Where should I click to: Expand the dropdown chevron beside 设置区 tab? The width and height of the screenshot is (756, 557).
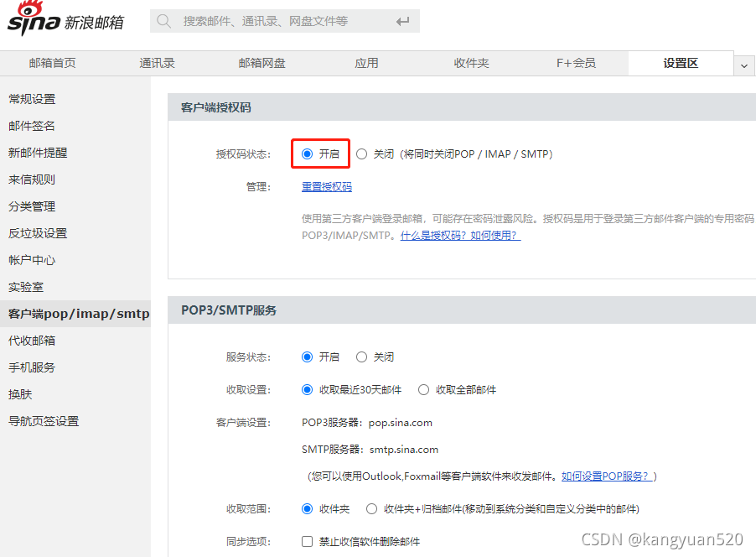[744, 65]
